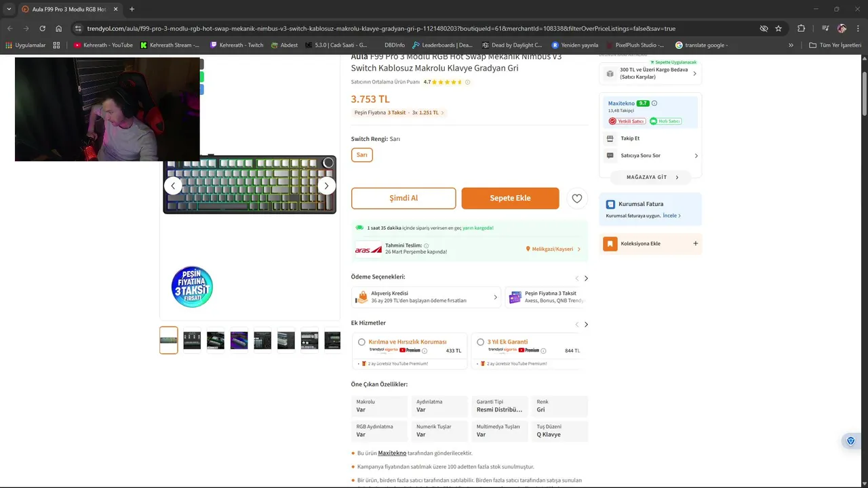868x488 pixels.
Task: Show more bookmarks chevron
Action: [x=791, y=45]
